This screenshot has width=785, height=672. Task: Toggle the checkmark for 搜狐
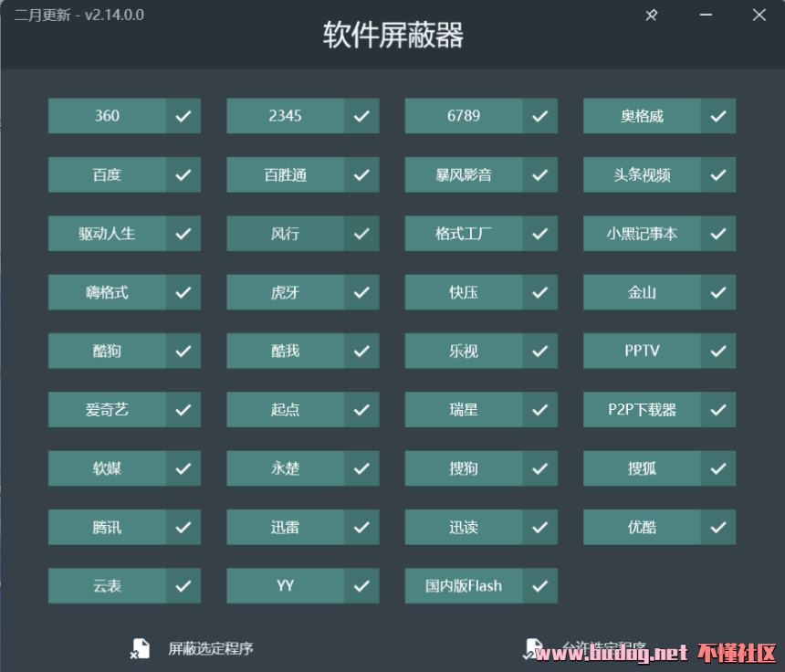point(718,468)
